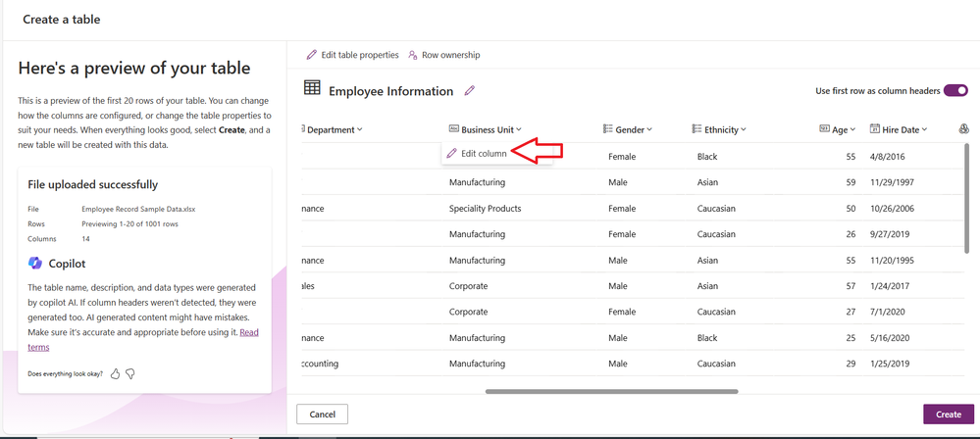
Task: Click the Age column number icon
Action: pyautogui.click(x=824, y=129)
